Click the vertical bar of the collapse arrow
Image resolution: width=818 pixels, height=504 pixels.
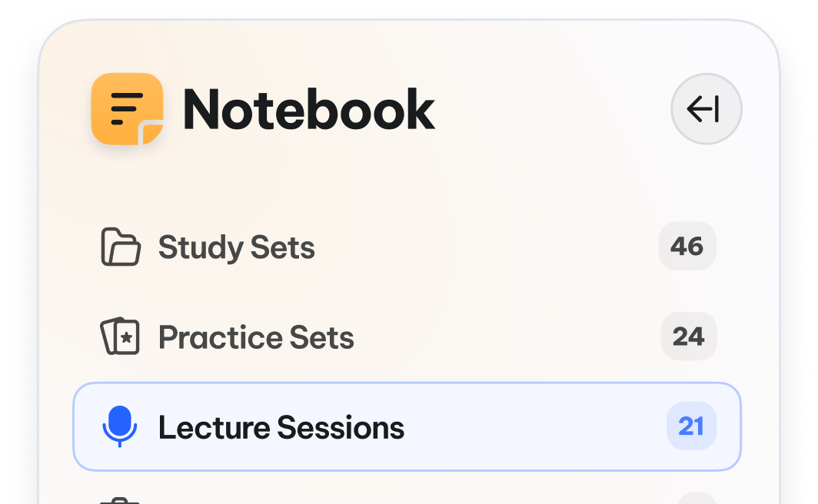pos(717,109)
